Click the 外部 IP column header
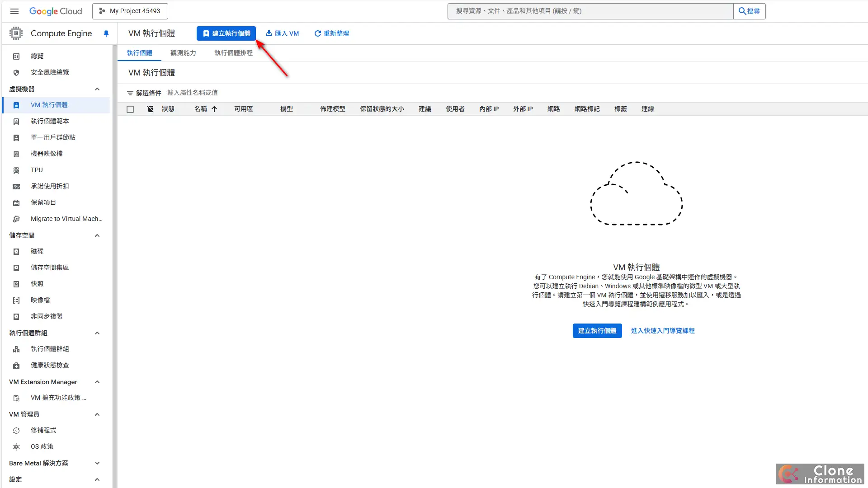Screen dimensions: 868x488 tap(523, 109)
